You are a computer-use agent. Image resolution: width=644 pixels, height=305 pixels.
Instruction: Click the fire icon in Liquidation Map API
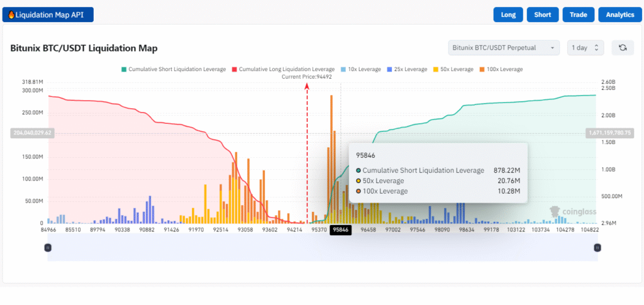coord(11,14)
